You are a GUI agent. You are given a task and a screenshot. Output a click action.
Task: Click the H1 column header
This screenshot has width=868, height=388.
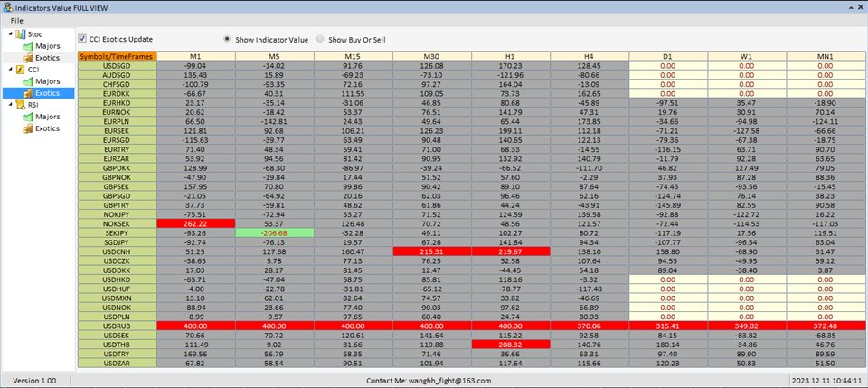click(511, 56)
